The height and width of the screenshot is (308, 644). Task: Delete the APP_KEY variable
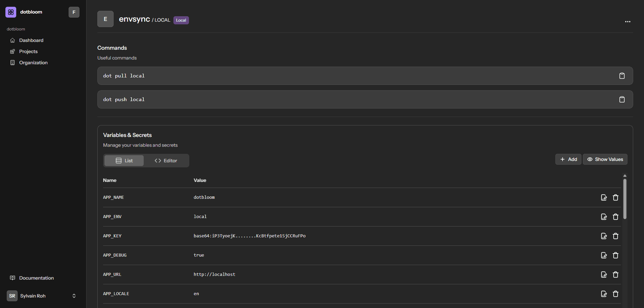coord(616,236)
